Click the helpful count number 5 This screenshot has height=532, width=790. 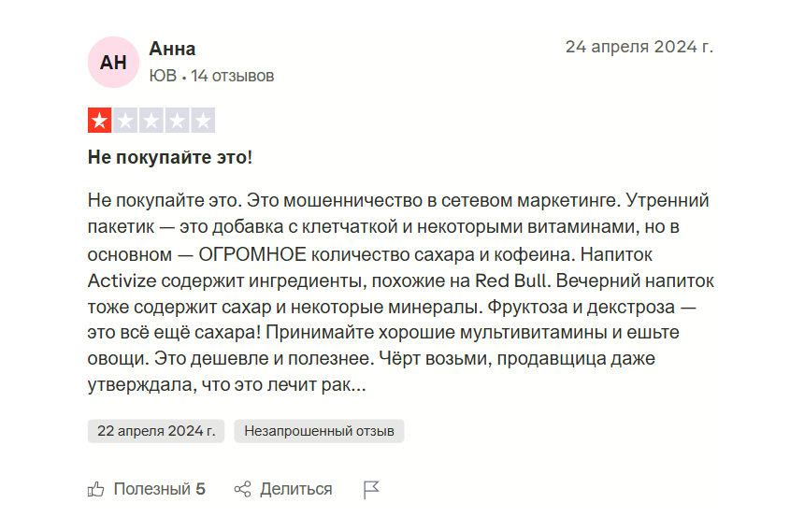201,489
